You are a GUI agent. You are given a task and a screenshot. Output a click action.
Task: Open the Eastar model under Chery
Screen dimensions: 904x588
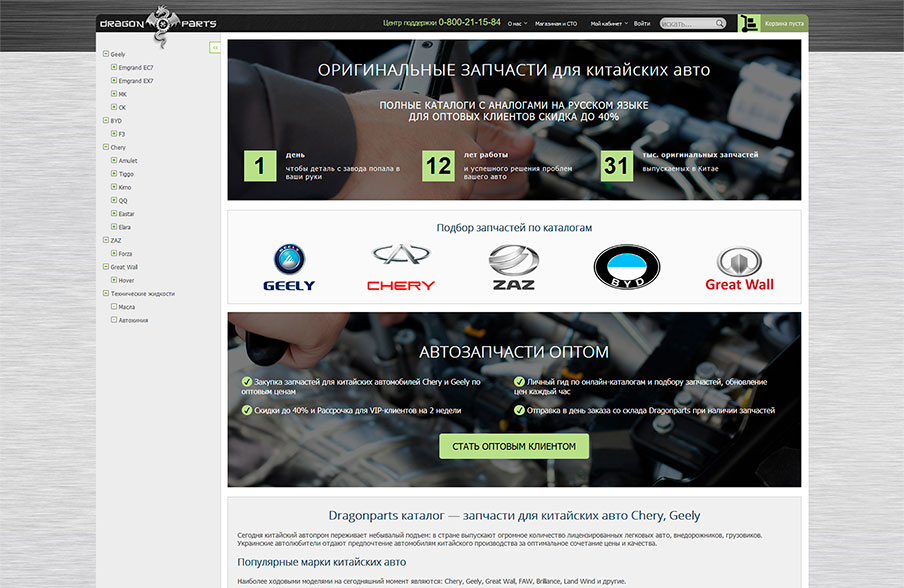126,214
